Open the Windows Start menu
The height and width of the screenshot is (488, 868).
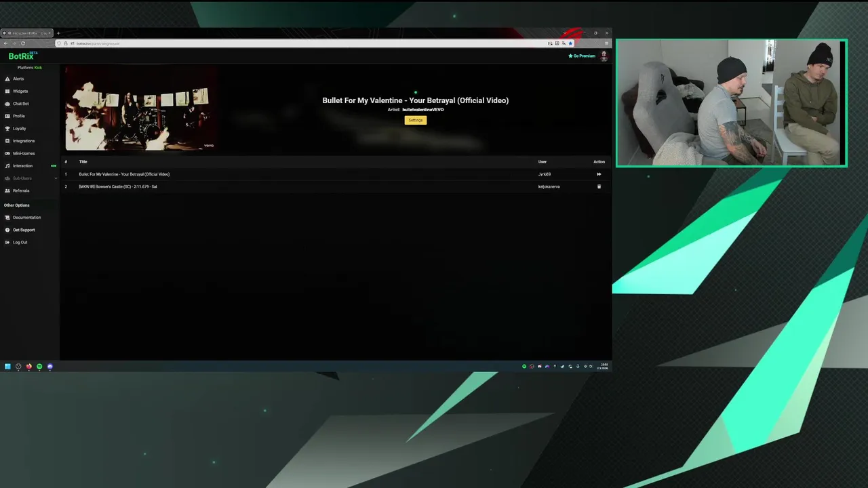pos(7,367)
